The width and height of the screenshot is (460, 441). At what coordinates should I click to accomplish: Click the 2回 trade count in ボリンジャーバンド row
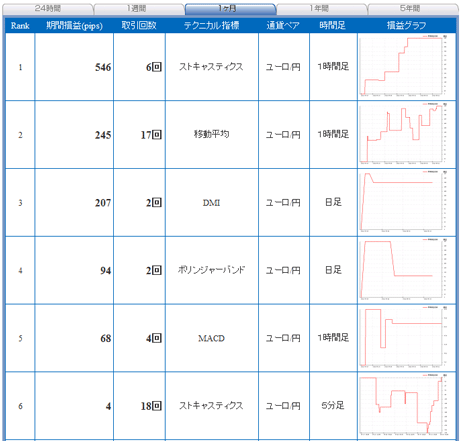(154, 270)
